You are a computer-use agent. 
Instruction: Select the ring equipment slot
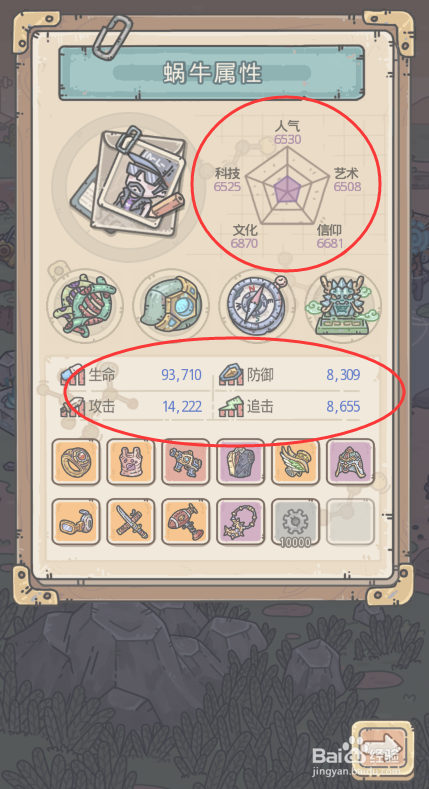click(75, 461)
